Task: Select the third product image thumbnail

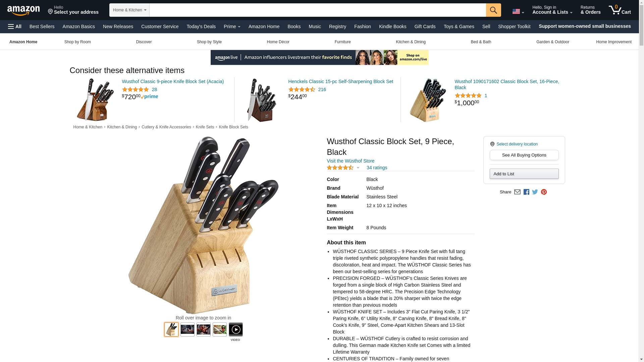Action: pos(204,329)
